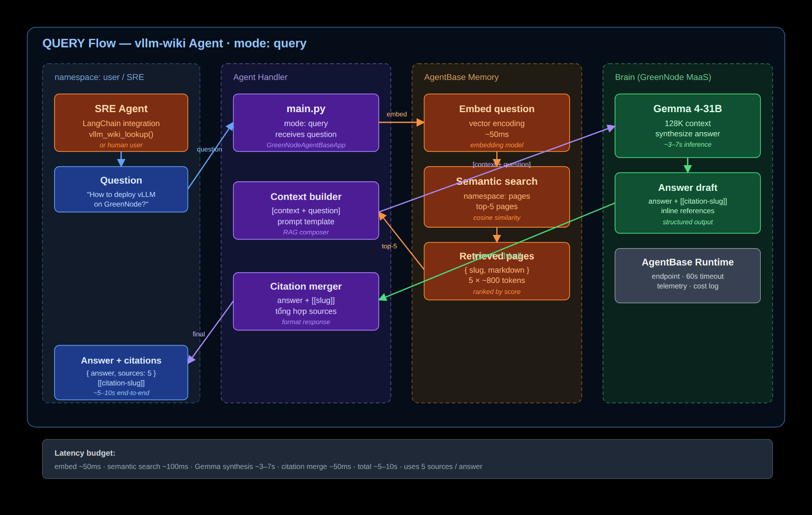The image size is (812, 515).
Task: Click the 'namespace: user / SRE' lane label
Action: [99, 77]
